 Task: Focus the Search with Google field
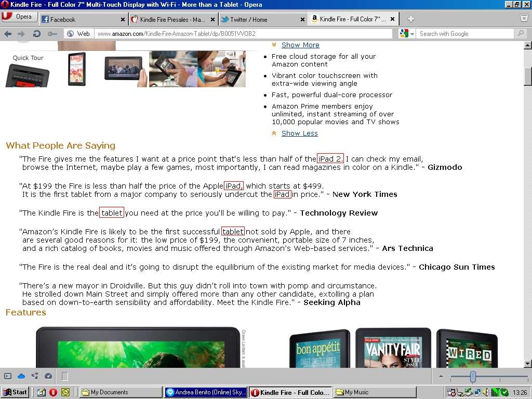pyautogui.click(x=465, y=34)
